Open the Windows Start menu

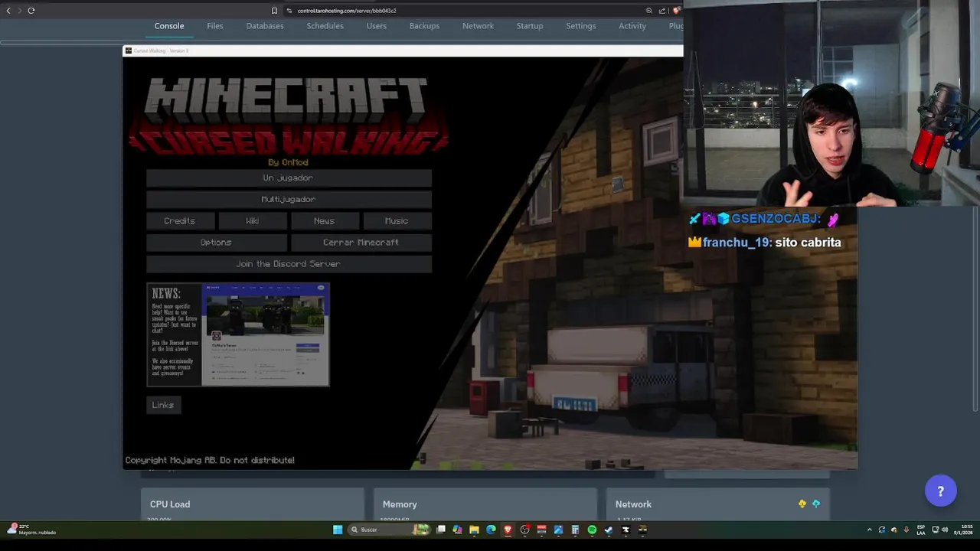338,530
